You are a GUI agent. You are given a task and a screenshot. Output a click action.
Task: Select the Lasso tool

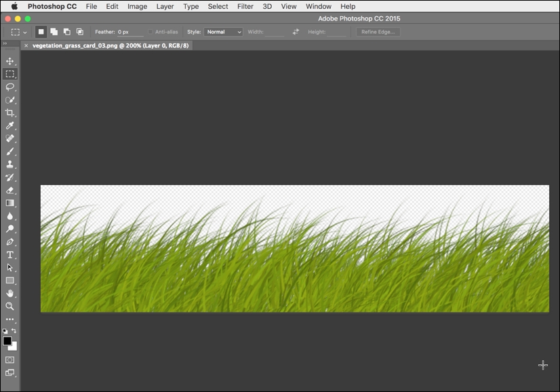pos(10,87)
